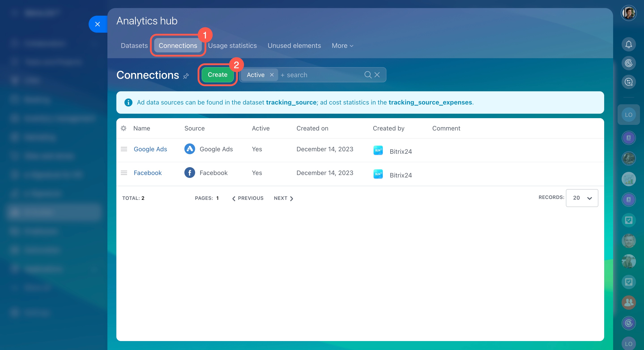This screenshot has height=350, width=644.
Task: Click the pin icon beside Connections title
Action: [186, 76]
